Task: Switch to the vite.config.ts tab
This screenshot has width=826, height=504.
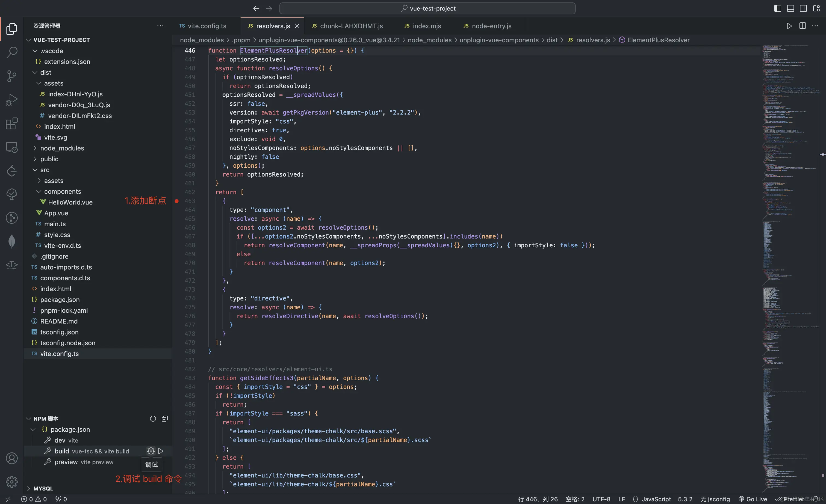Action: 206,25
